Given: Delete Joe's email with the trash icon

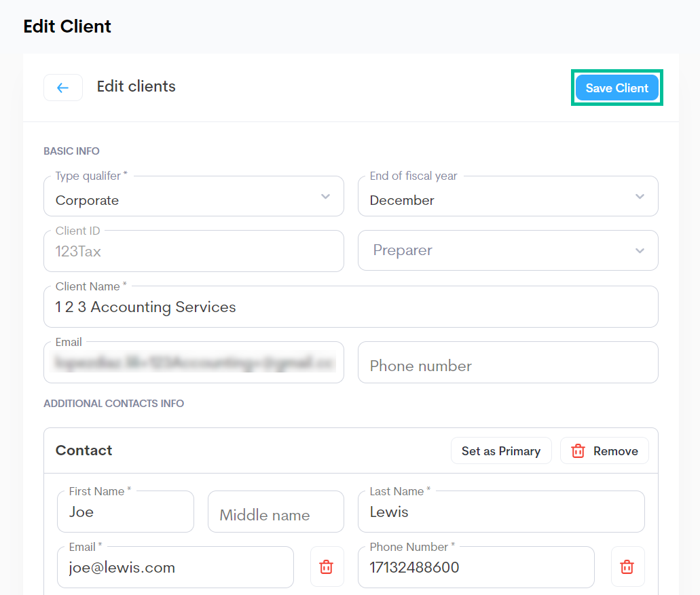Looking at the screenshot, I should [x=327, y=567].
